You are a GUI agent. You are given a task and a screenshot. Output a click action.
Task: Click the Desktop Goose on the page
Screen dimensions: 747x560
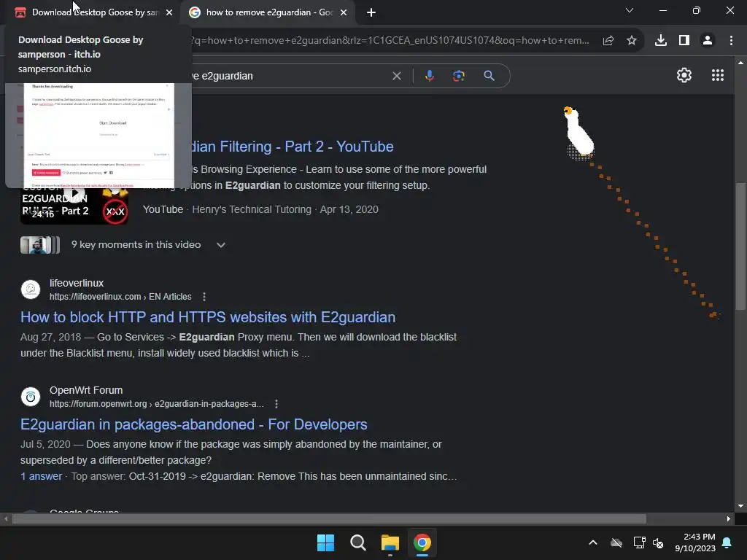[579, 133]
